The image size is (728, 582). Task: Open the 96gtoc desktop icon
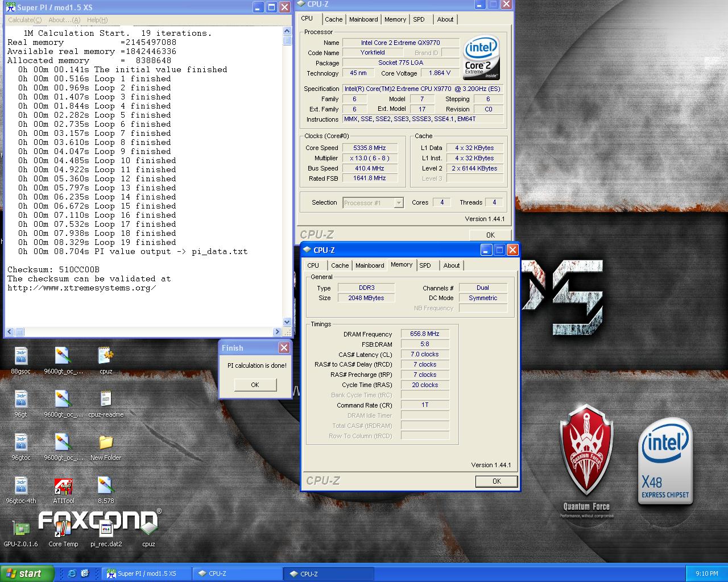coord(20,447)
